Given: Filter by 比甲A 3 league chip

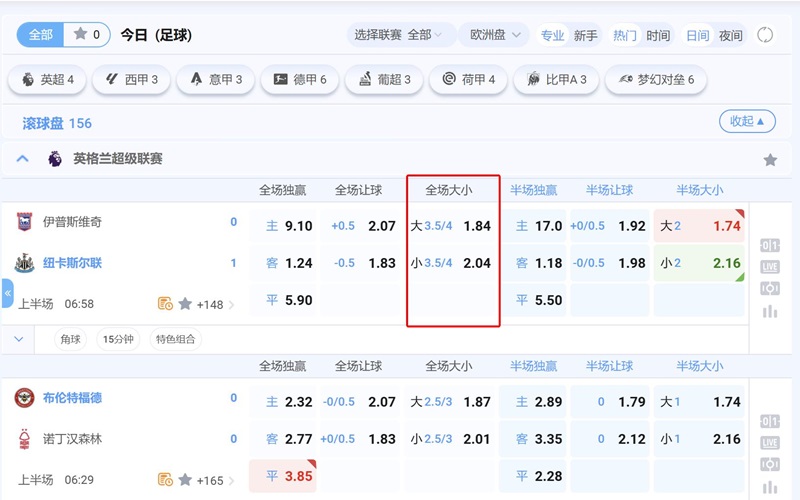Looking at the screenshot, I should point(556,80).
